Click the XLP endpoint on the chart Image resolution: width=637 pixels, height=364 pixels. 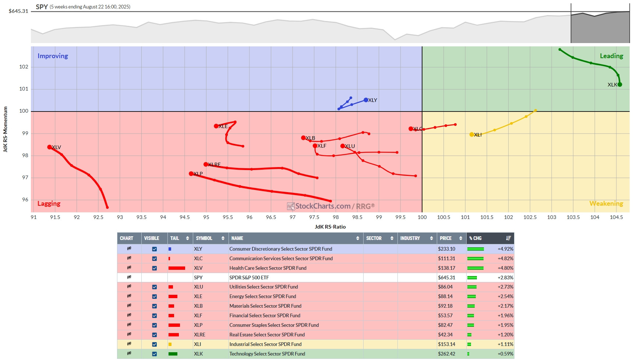click(191, 173)
